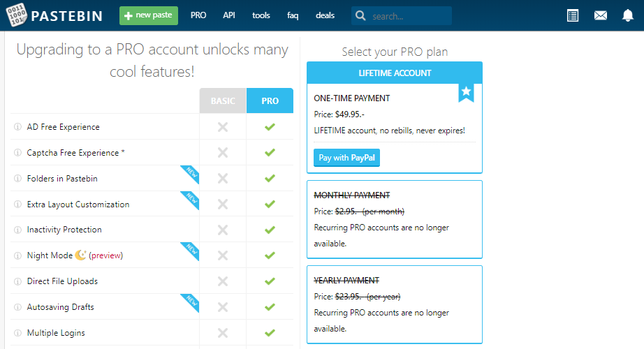644x349 pixels.
Task: Click the Folders in Pastebin label
Action: click(62, 178)
